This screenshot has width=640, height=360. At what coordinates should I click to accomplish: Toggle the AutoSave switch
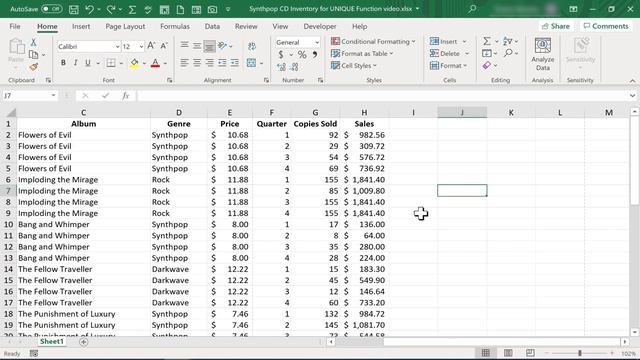tap(51, 9)
